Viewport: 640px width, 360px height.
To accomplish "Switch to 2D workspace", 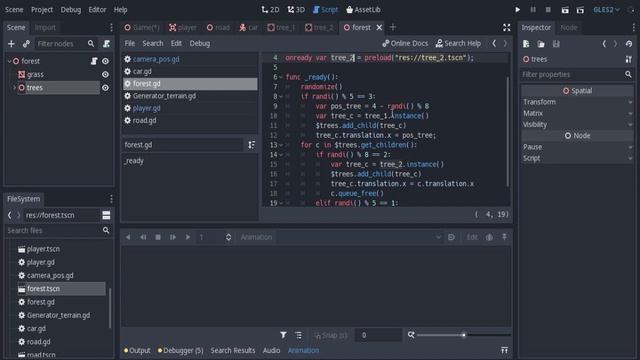I will coord(270,9).
